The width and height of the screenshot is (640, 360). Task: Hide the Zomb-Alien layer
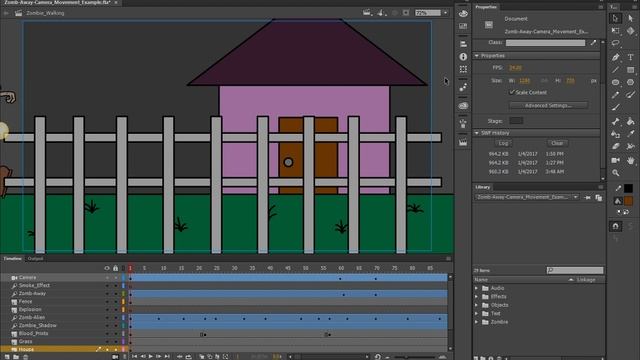[x=107, y=318]
